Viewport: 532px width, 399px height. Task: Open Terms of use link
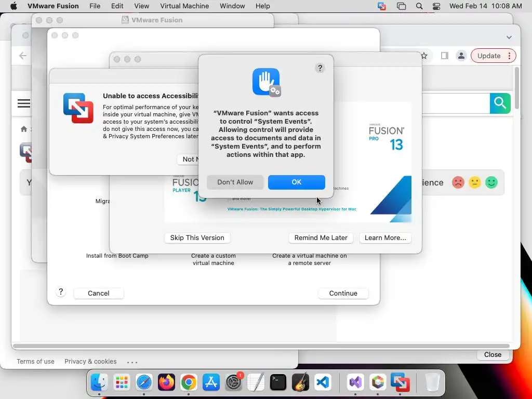(36, 362)
